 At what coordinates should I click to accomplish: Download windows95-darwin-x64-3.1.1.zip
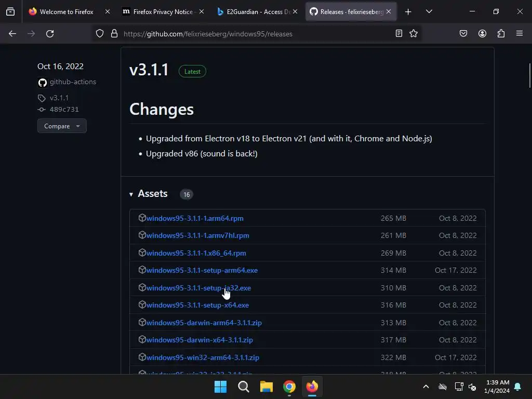pos(199,340)
